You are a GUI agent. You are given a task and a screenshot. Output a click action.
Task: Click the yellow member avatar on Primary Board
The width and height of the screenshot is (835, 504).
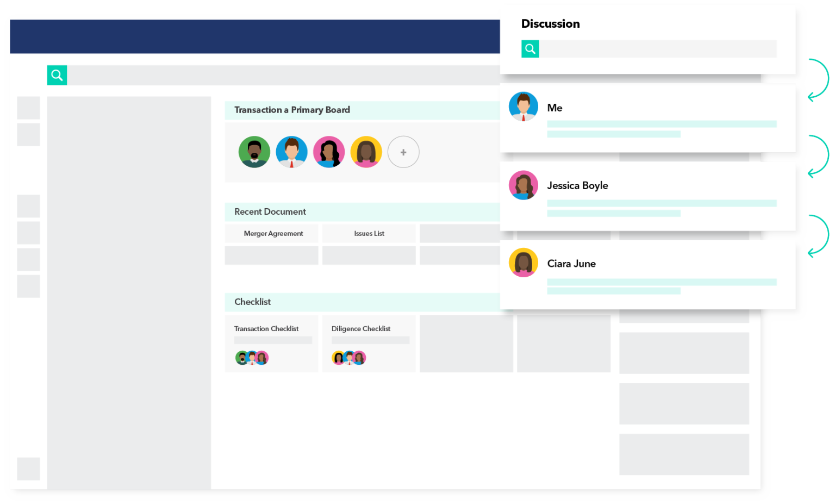coord(366,152)
